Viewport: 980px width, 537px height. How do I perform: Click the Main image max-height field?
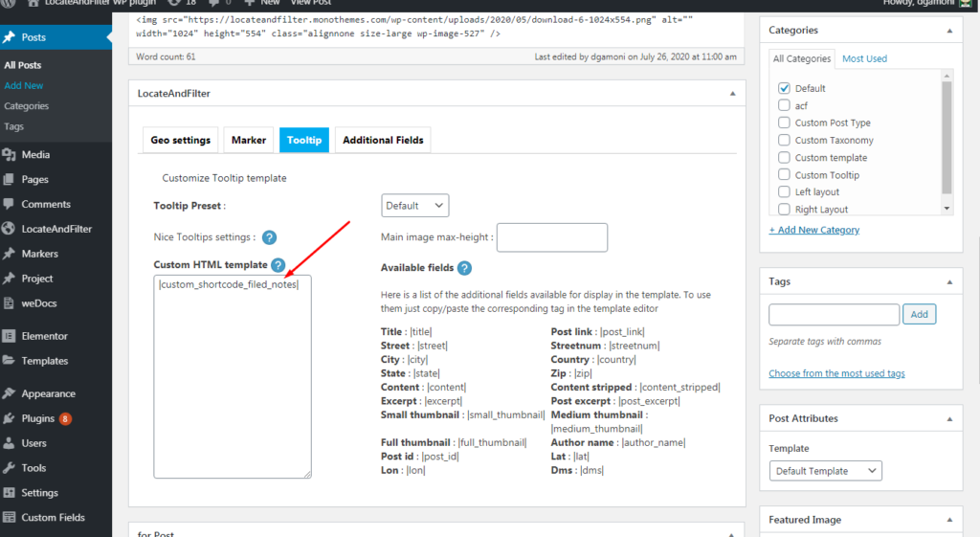click(x=551, y=237)
